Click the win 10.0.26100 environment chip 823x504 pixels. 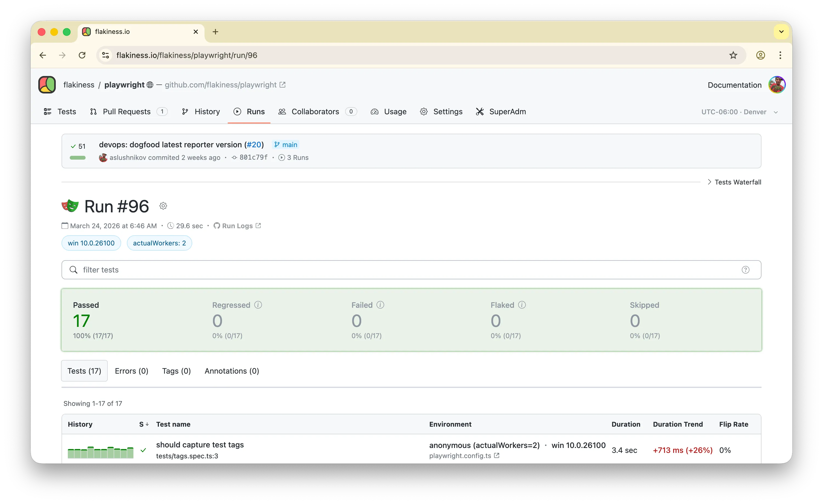pyautogui.click(x=91, y=243)
